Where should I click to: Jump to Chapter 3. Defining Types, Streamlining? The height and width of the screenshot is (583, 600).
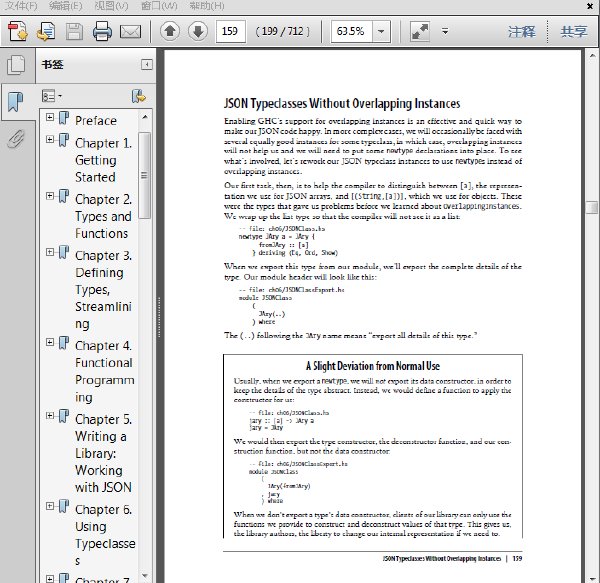(x=103, y=290)
